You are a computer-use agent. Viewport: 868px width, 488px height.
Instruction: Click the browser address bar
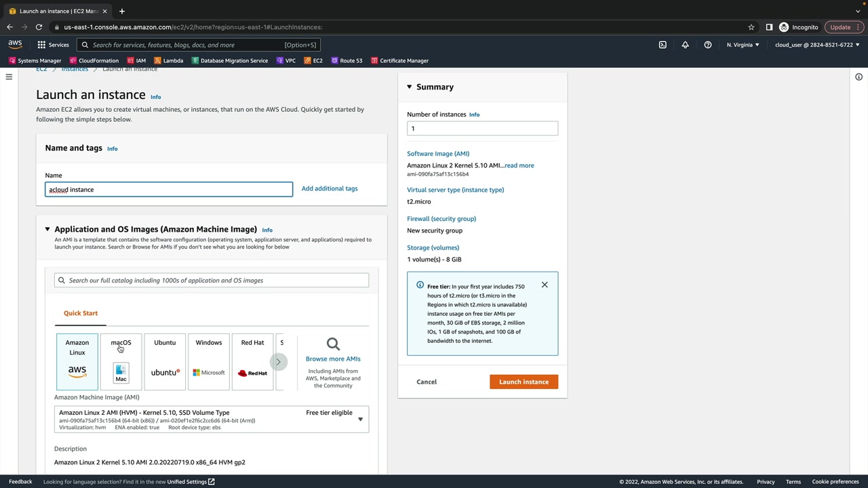[400, 27]
